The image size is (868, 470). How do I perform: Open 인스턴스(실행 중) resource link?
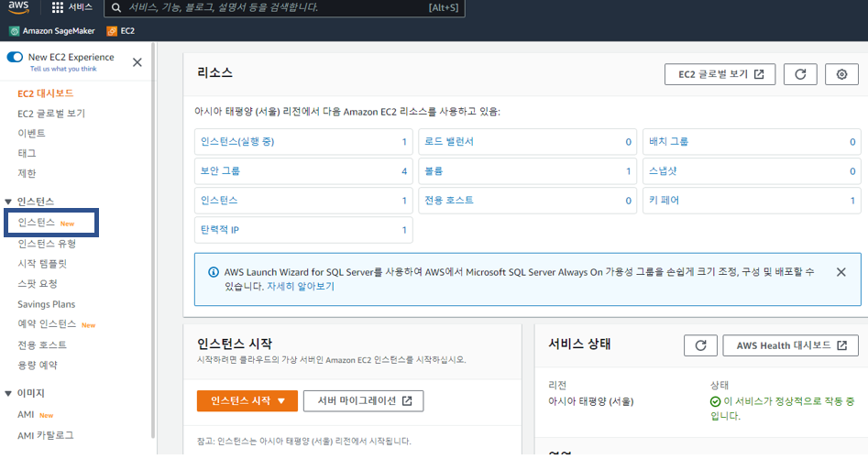(x=237, y=141)
